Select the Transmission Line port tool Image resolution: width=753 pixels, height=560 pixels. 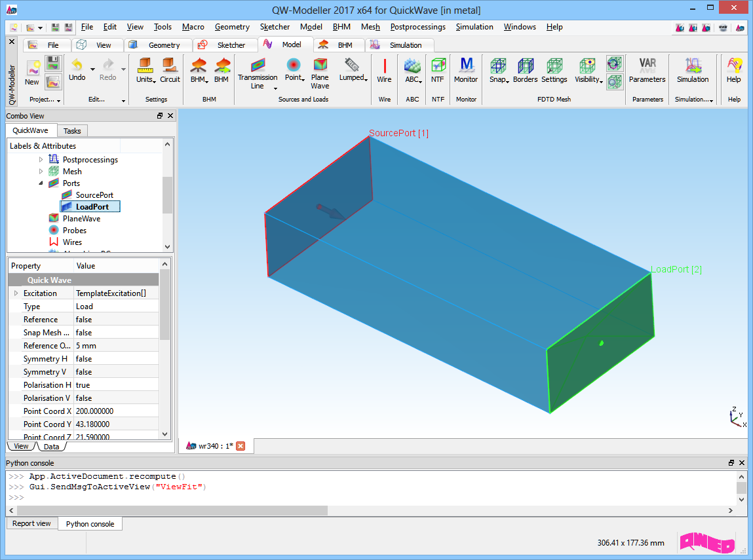pos(258,73)
